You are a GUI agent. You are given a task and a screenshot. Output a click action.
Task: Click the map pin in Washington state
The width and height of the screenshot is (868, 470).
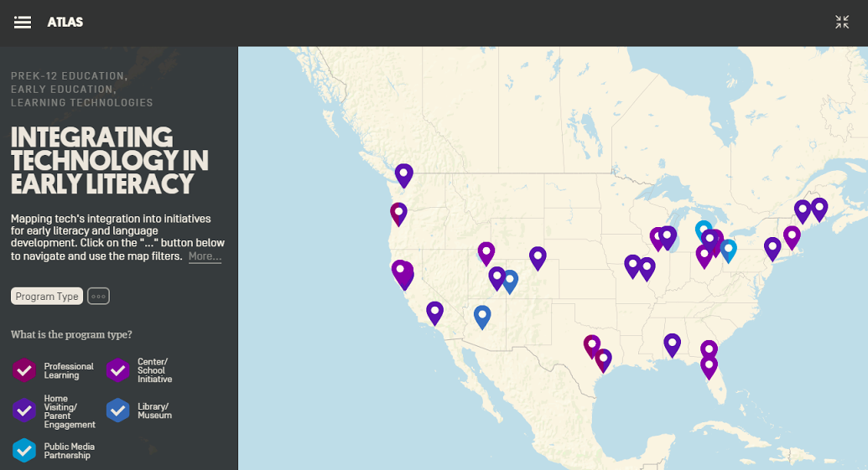tap(404, 175)
